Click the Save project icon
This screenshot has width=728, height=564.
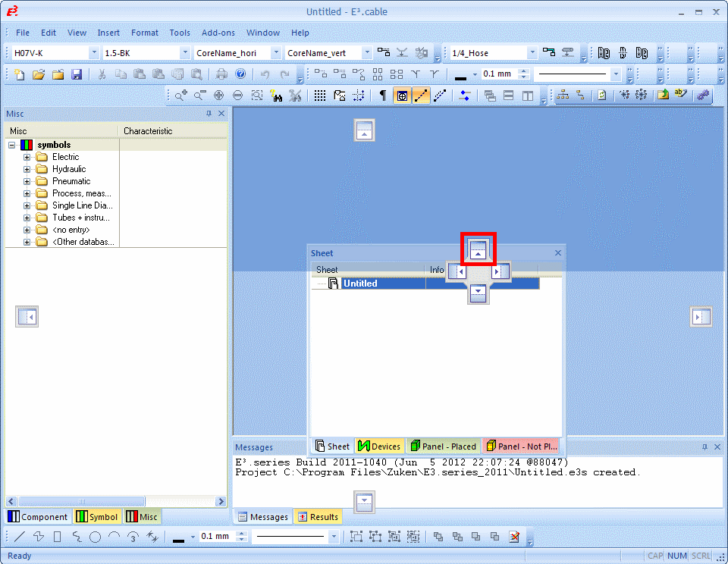(x=77, y=74)
